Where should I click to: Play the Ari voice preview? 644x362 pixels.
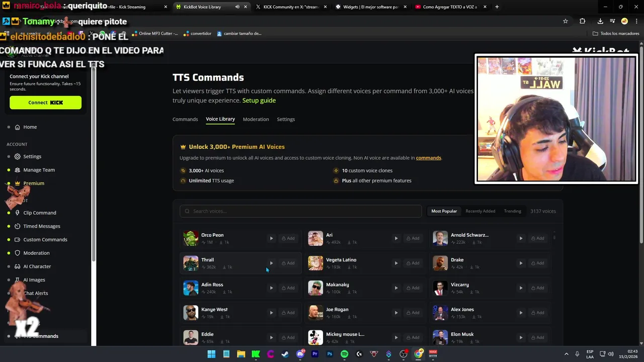pyautogui.click(x=396, y=238)
